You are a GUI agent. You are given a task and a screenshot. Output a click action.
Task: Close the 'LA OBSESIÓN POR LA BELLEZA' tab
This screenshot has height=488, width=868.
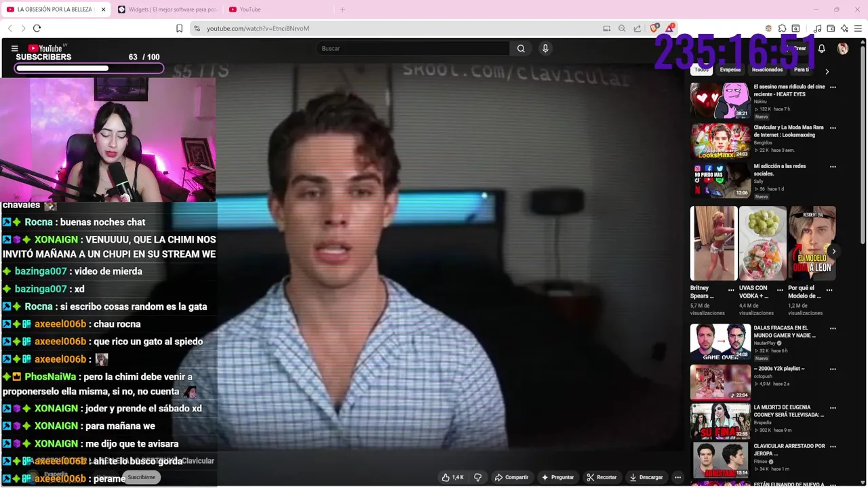[x=103, y=9]
